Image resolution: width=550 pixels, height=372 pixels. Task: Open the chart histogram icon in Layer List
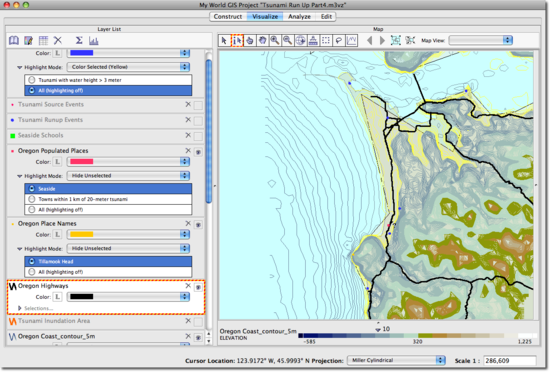tap(93, 41)
